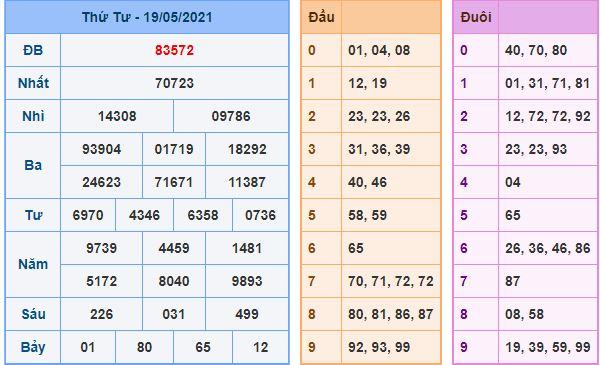The height and width of the screenshot is (365, 600).
Task: Click value 87 in Đuôi row 7
Action: coord(513,281)
